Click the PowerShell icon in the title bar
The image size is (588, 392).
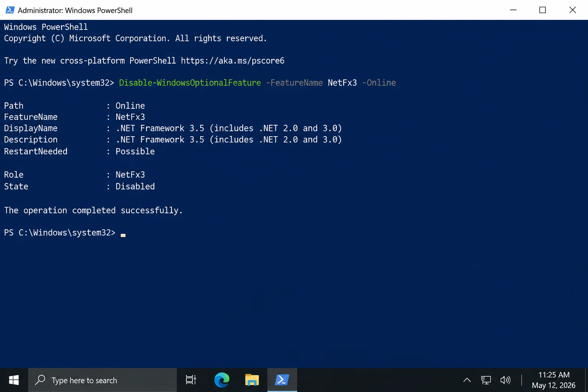10,10
